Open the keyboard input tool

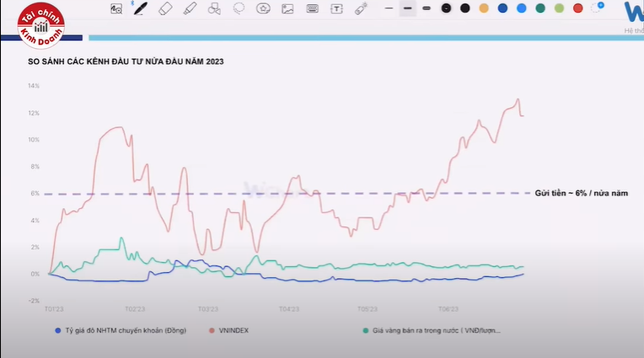click(x=312, y=8)
